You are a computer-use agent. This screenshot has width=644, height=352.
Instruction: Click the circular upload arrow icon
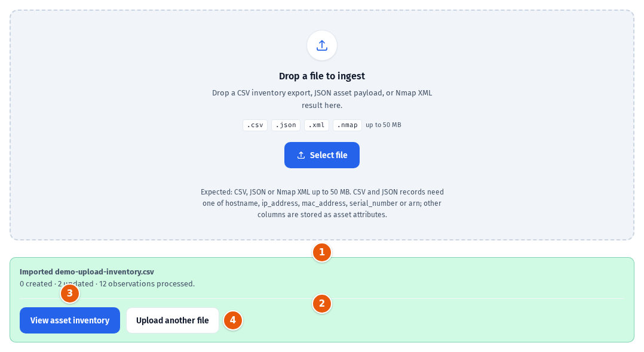[x=322, y=45]
